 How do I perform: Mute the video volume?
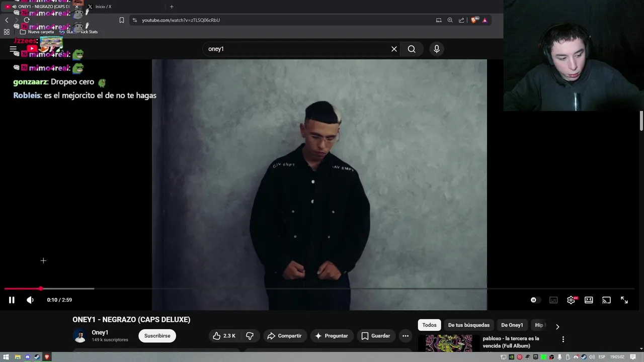(x=30, y=300)
